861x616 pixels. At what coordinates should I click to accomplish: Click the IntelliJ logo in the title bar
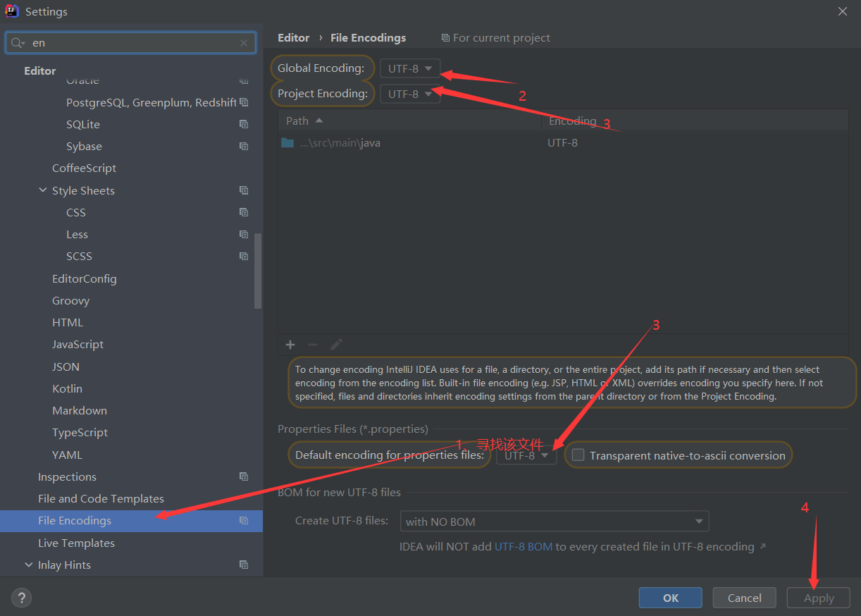coord(11,11)
